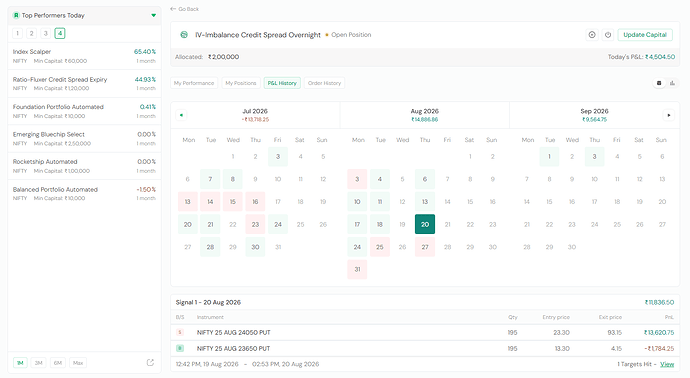The height and width of the screenshot is (378, 690).
Task: Click the power icon beside Update Capital
Action: coord(608,35)
